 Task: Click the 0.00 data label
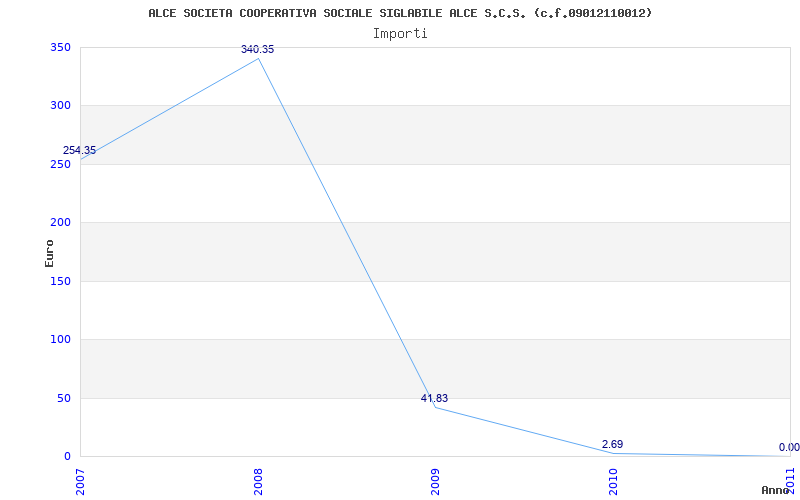(x=789, y=447)
